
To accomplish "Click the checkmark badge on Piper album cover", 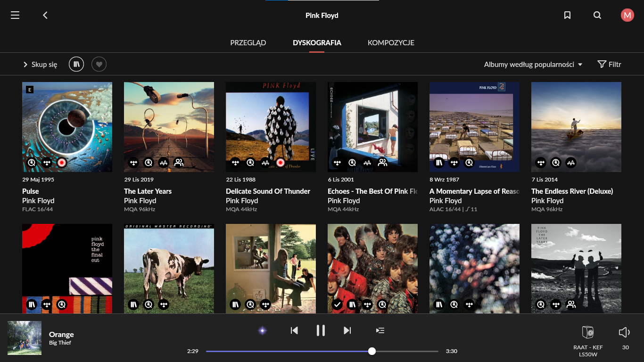I will (x=337, y=304).
